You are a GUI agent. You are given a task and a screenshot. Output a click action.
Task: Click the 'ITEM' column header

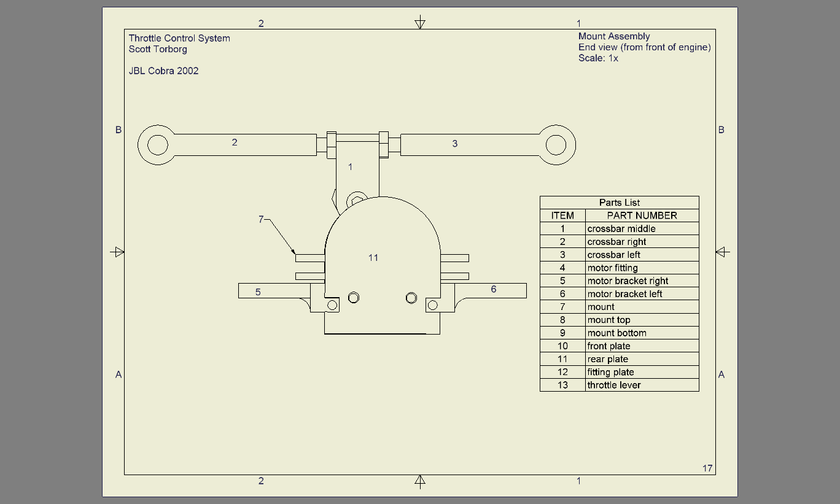[562, 215]
